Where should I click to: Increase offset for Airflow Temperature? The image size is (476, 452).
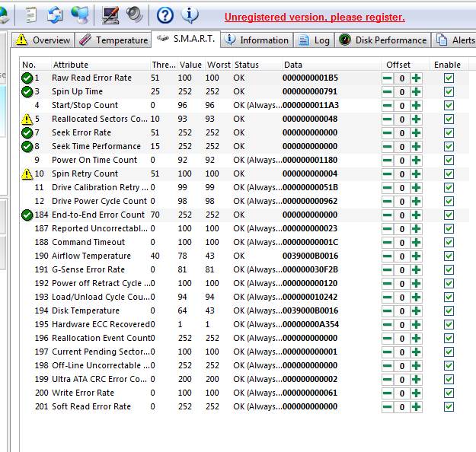416,256
